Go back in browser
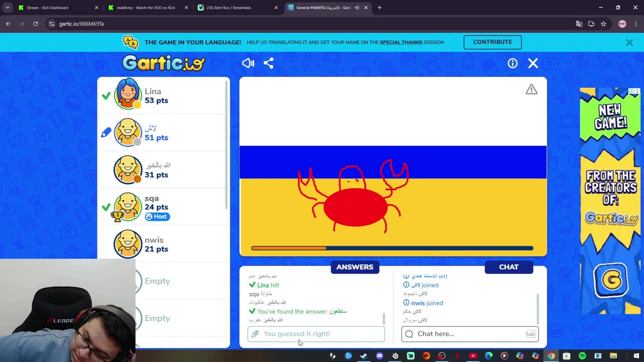This screenshot has width=644, height=362. click(8, 24)
